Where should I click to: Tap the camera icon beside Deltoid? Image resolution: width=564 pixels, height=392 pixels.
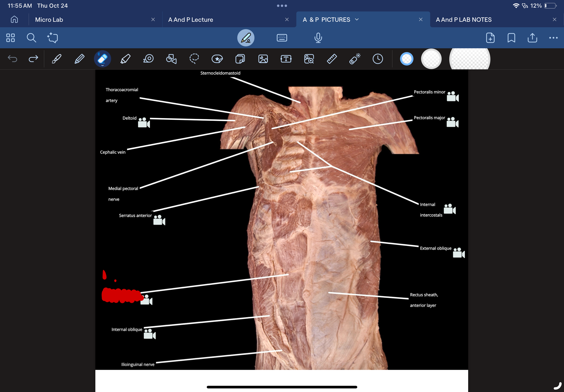point(144,123)
